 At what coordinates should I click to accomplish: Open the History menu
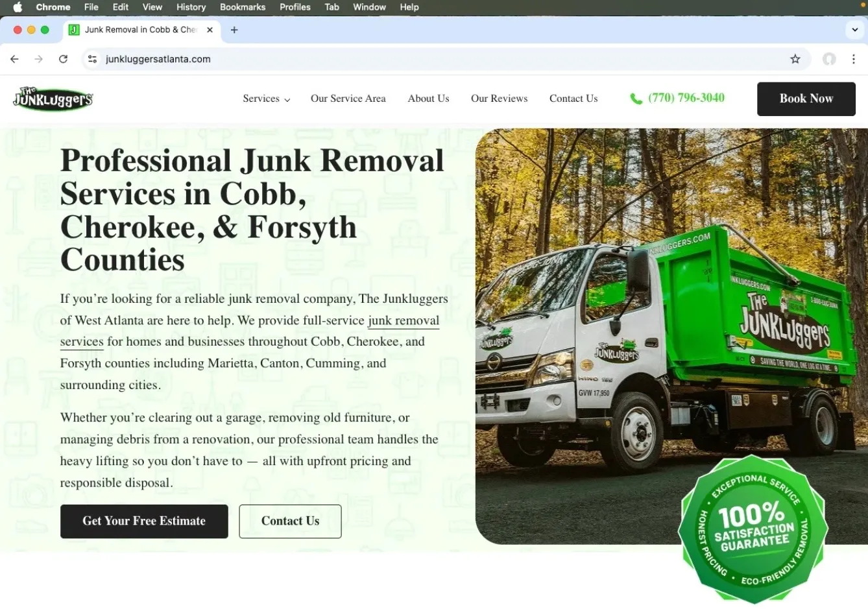coord(191,7)
